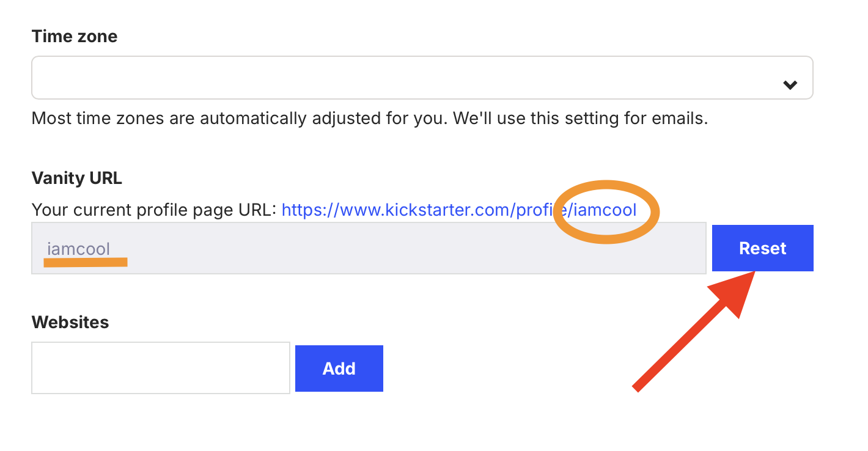Click the iamcool text inside vanity field
Image resolution: width=868 pixels, height=451 pixels.
coord(78,249)
